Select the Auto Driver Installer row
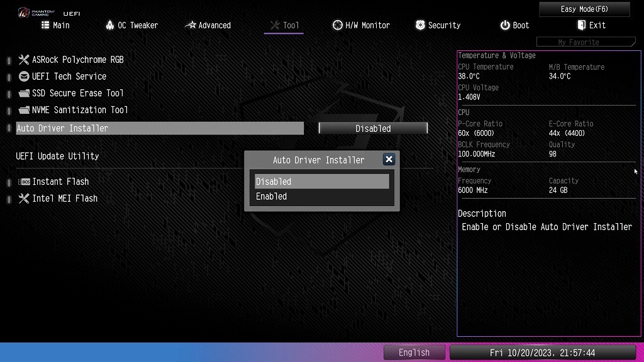The image size is (644, 362). 160,128
